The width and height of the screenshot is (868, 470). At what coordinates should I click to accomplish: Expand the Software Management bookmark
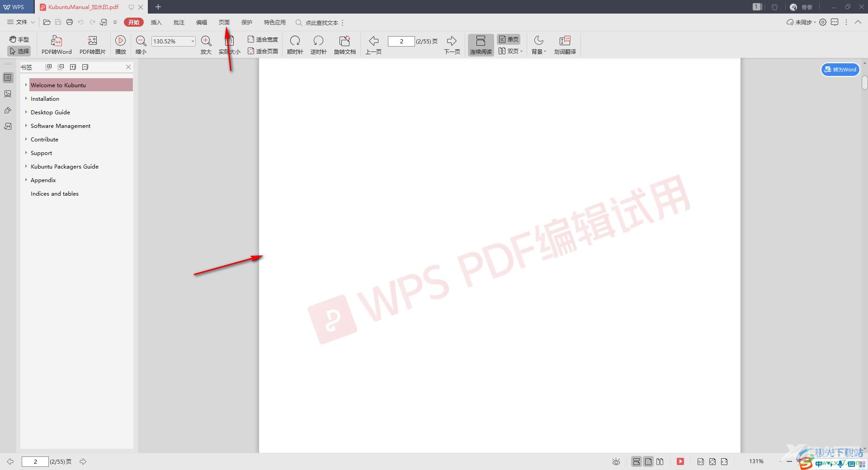(x=26, y=126)
